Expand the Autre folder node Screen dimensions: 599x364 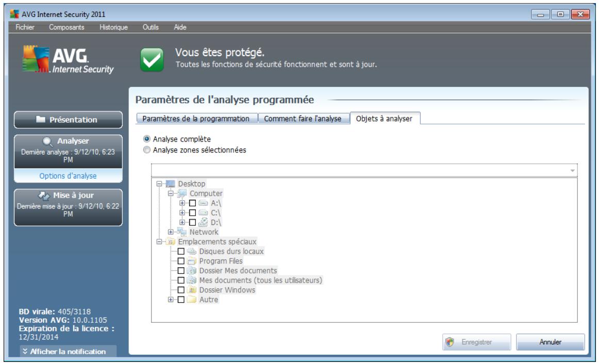(x=171, y=300)
